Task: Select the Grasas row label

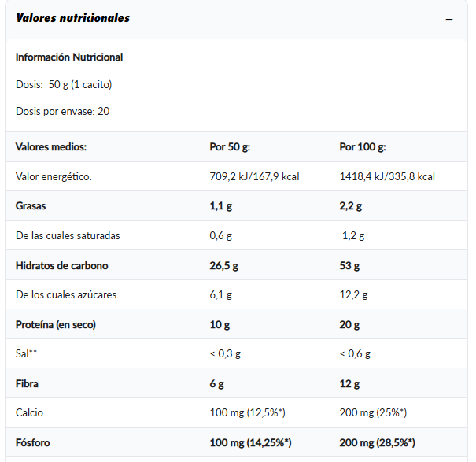Action: coord(31,206)
